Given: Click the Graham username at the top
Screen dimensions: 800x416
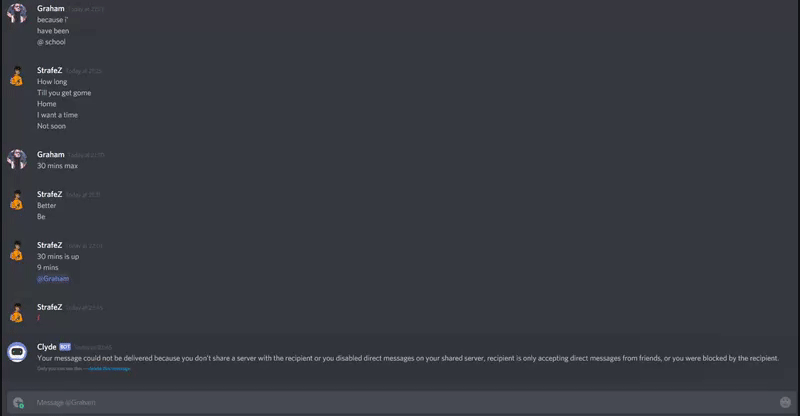Looking at the screenshot, I should 51,9.
